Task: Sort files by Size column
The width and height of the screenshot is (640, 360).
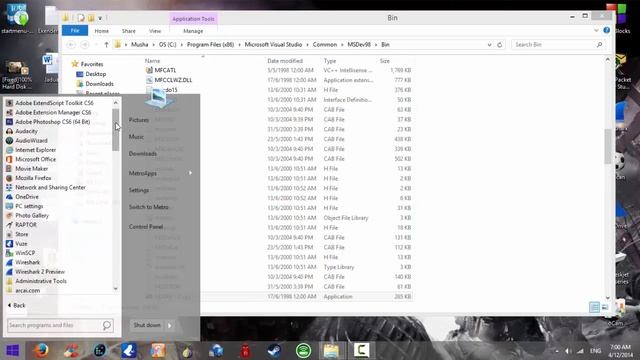Action: point(384,61)
